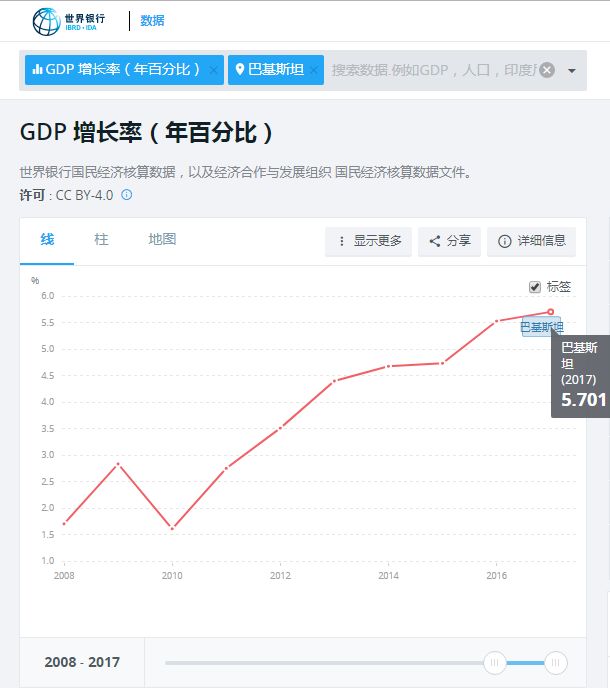Viewport: 610px width, 688px height.
Task: Open 详细信息 details
Action: (532, 241)
